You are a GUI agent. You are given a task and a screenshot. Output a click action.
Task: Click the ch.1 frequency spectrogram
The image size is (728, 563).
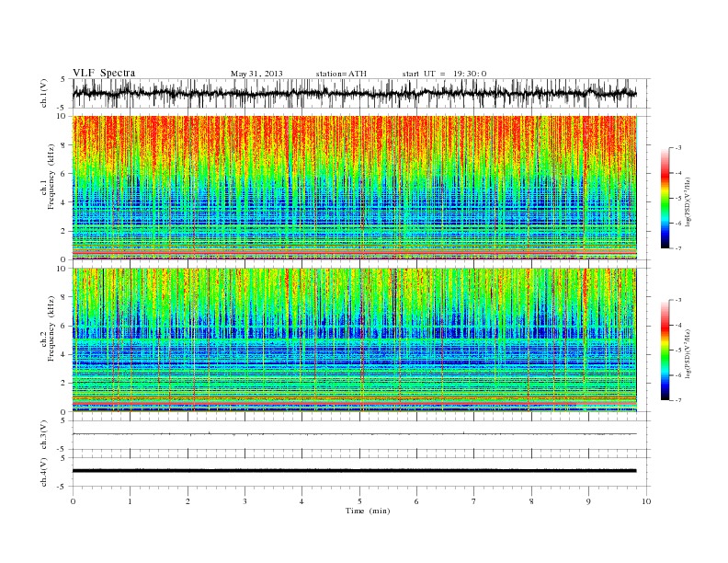pyautogui.click(x=355, y=188)
